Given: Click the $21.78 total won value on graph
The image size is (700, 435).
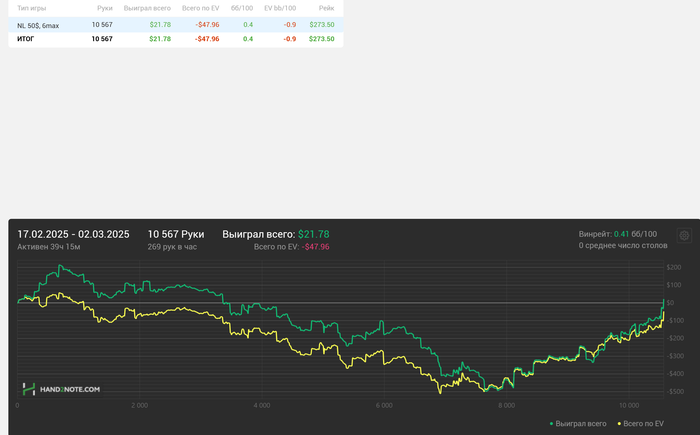Looking at the screenshot, I should (x=313, y=234).
